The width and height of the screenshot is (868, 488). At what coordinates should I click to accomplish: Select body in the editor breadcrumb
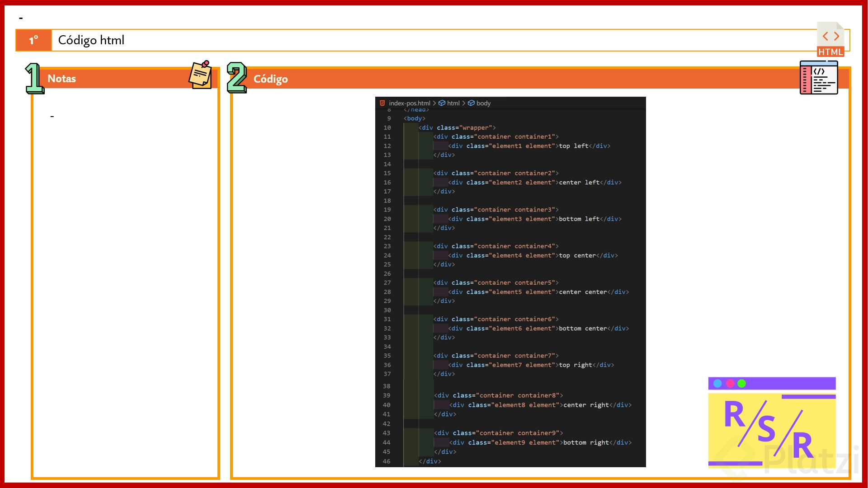(483, 103)
